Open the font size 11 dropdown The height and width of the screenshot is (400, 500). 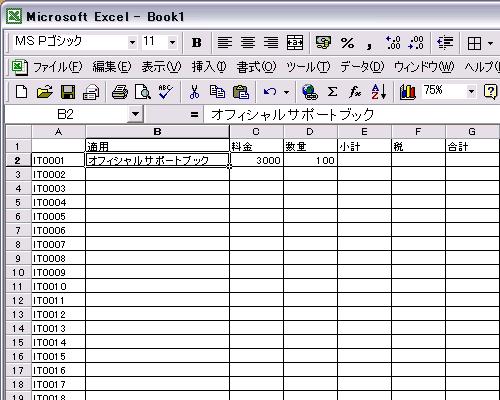coord(172,42)
